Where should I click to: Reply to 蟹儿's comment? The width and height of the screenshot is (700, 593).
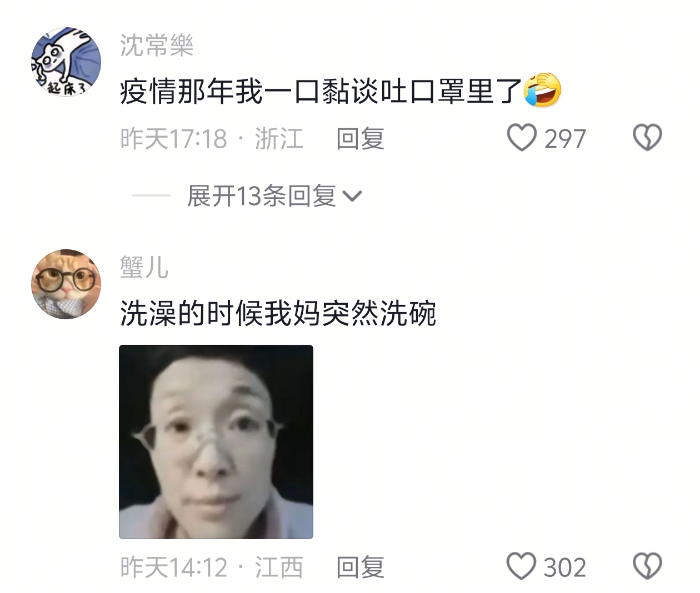pyautogui.click(x=360, y=567)
